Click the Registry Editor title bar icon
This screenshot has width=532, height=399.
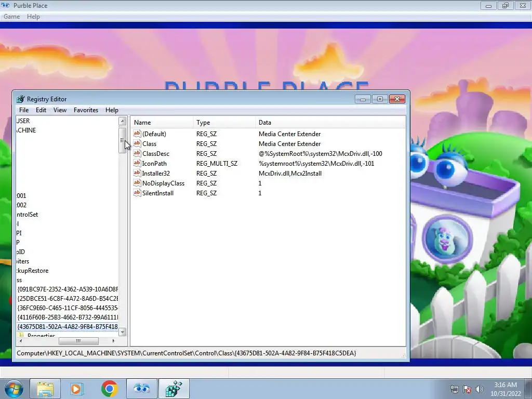pyautogui.click(x=21, y=99)
